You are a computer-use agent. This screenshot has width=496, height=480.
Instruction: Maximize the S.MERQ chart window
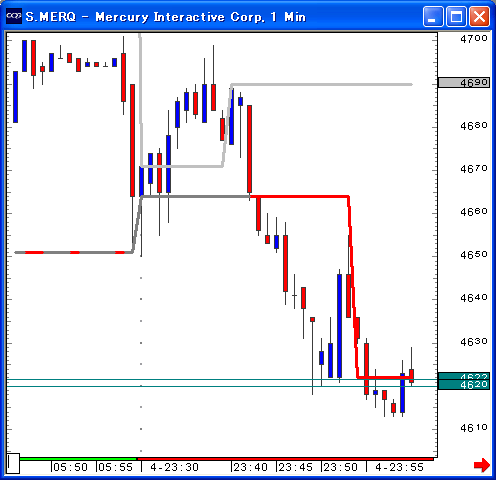(456, 16)
